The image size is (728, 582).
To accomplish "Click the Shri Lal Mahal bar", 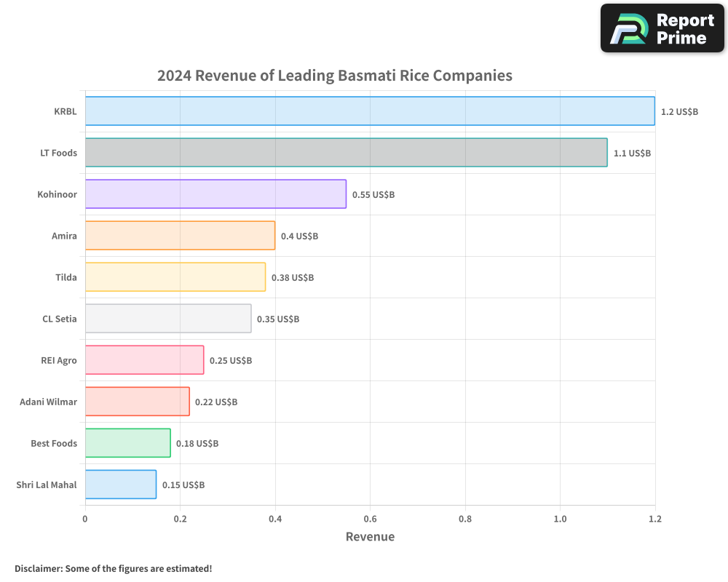I will (x=120, y=485).
